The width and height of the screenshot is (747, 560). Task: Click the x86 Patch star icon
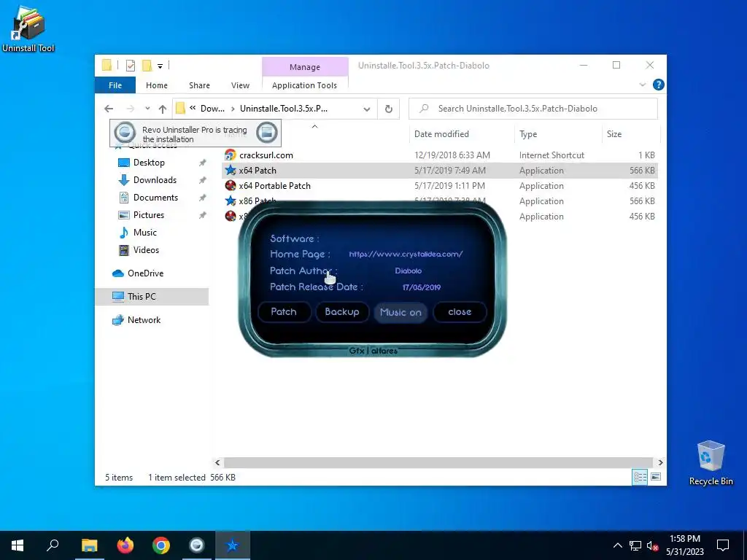231,201
